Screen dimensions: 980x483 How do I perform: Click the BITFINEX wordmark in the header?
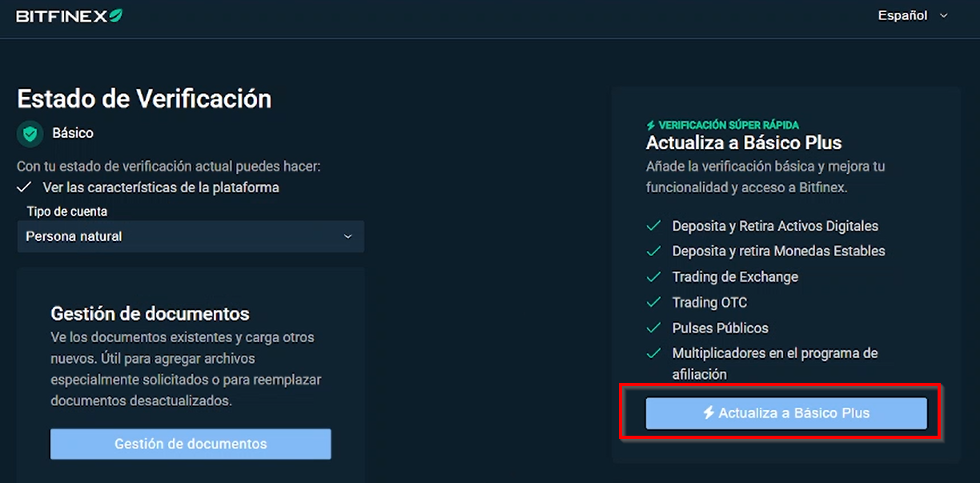click(62, 16)
